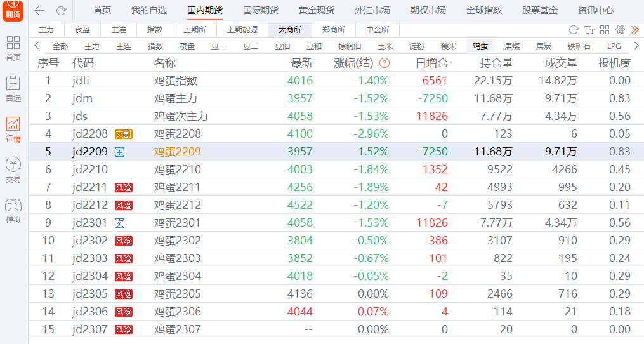Click the back arrow navigation icon

[x=39, y=11]
